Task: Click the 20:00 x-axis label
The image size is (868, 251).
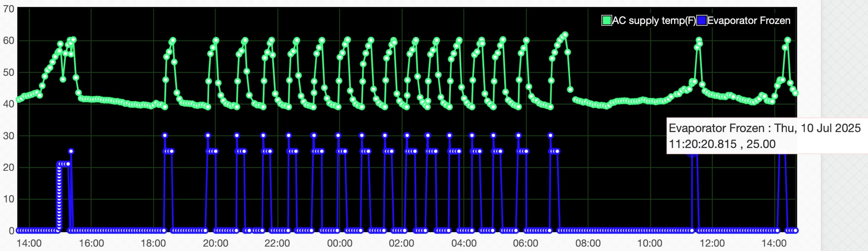Action: pos(215,243)
